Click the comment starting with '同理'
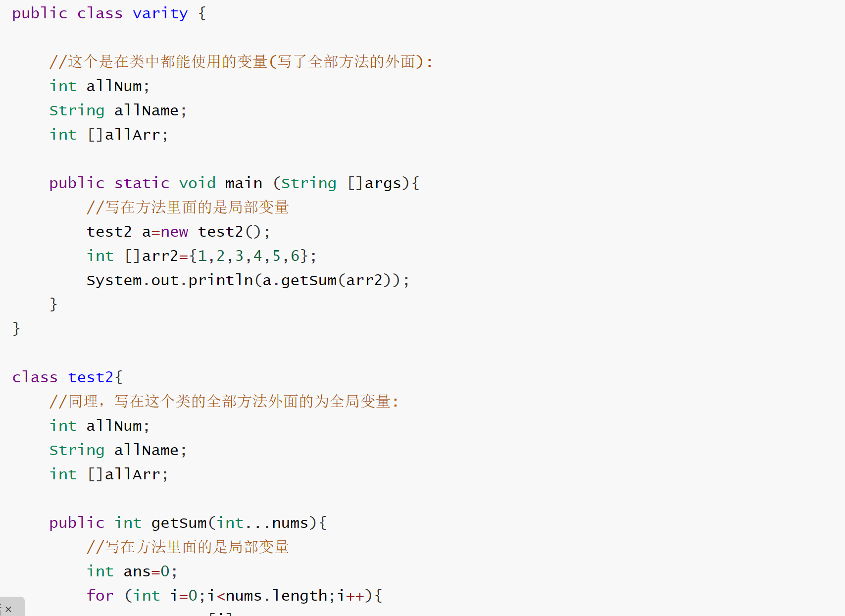 224,402
